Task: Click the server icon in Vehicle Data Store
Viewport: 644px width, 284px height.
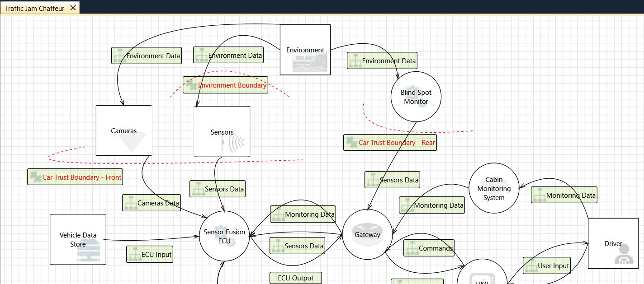Action: (88, 251)
